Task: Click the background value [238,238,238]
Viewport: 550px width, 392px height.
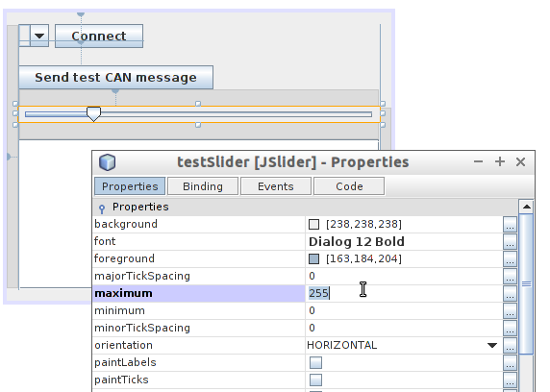Action: coord(363,225)
